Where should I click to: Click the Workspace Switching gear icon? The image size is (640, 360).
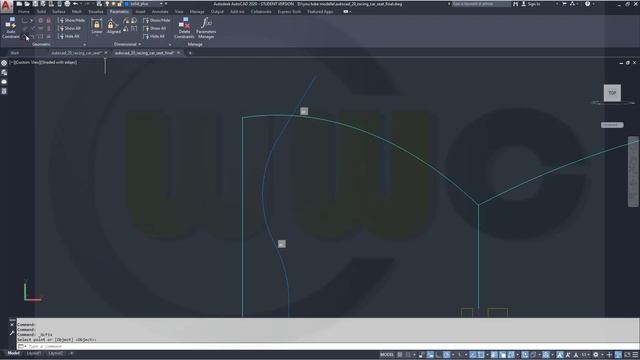coord(596,354)
